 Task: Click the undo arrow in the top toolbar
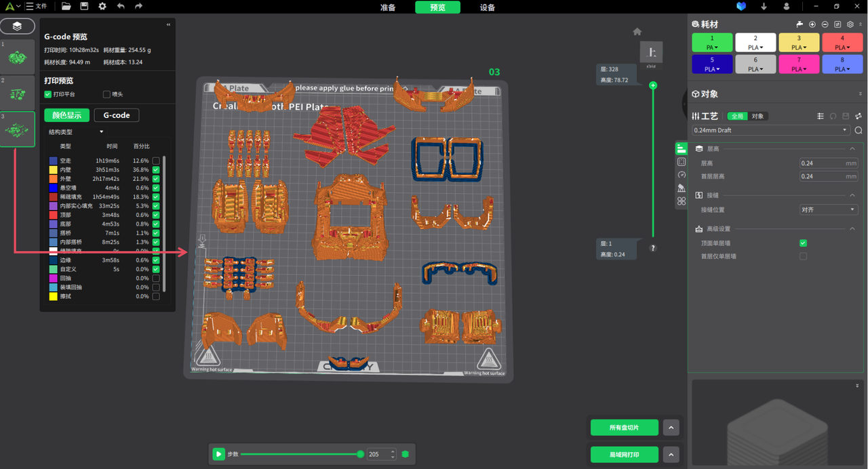121,6
